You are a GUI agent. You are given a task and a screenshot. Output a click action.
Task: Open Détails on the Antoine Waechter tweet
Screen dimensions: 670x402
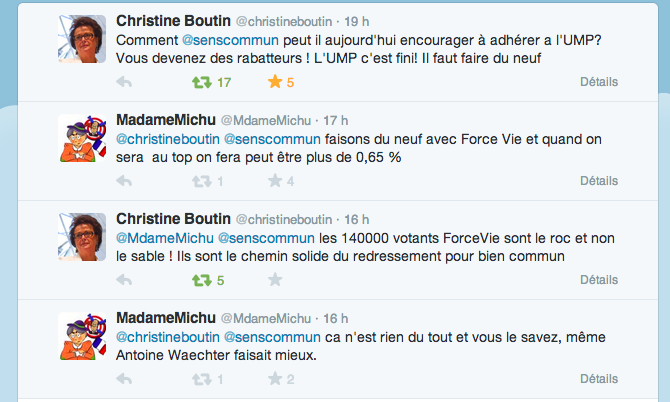[599, 379]
